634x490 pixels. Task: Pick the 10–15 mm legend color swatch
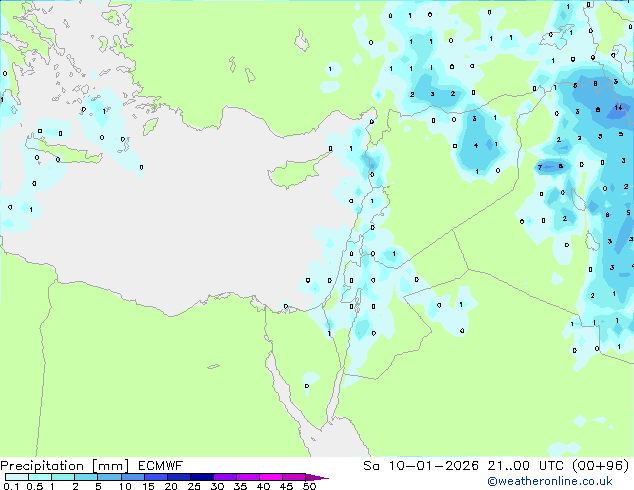pyautogui.click(x=132, y=477)
